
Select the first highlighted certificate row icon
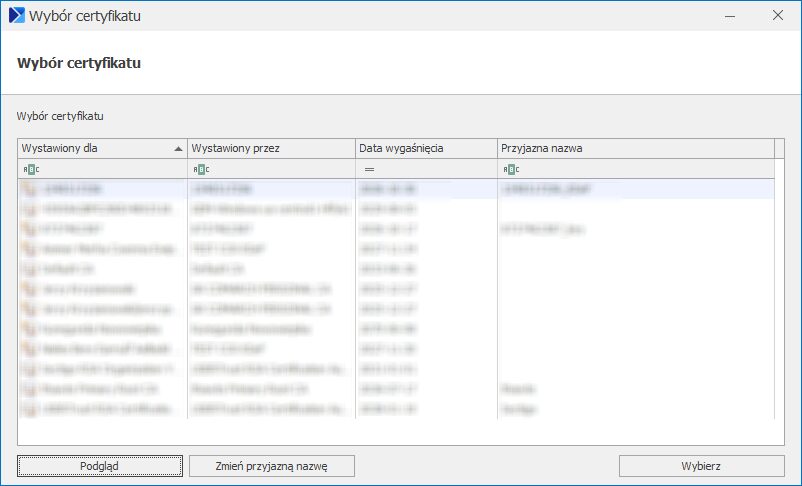pyautogui.click(x=30, y=189)
